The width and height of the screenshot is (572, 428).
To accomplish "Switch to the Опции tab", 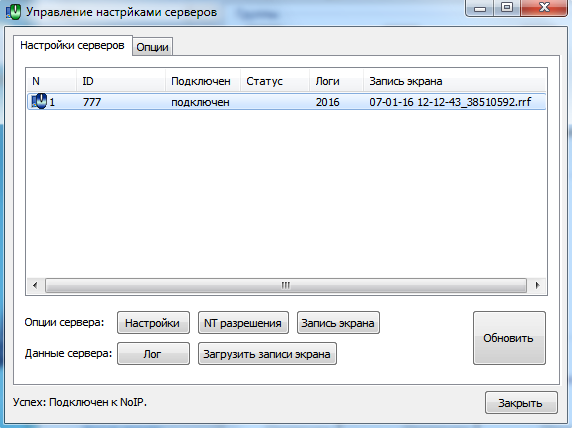I will 152,47.
